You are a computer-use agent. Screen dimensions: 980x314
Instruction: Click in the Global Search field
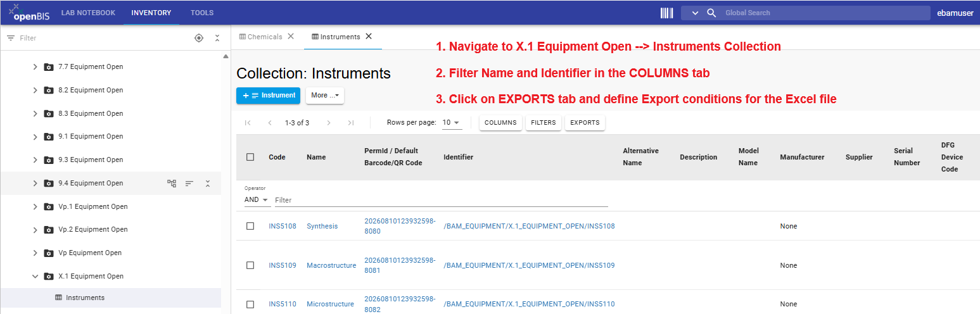(825, 13)
